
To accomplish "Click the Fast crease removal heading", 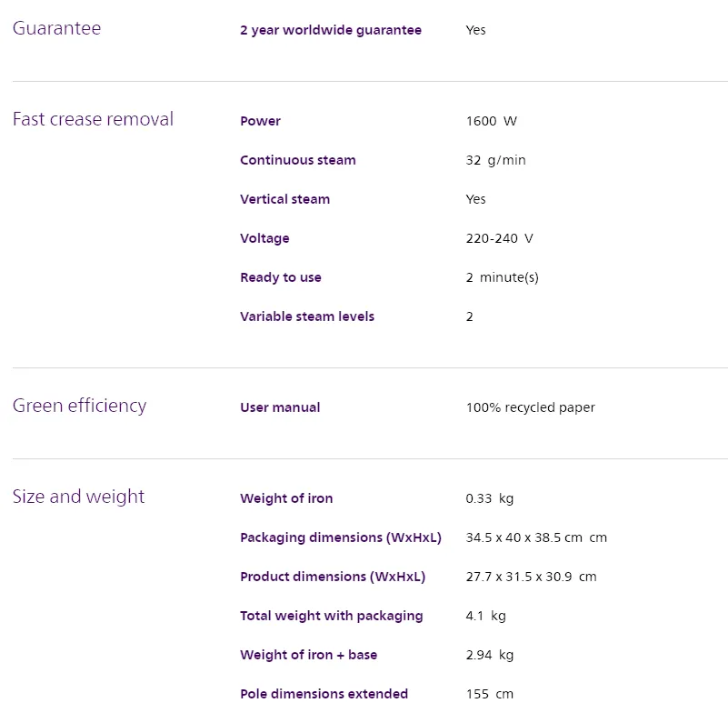I will point(93,119).
